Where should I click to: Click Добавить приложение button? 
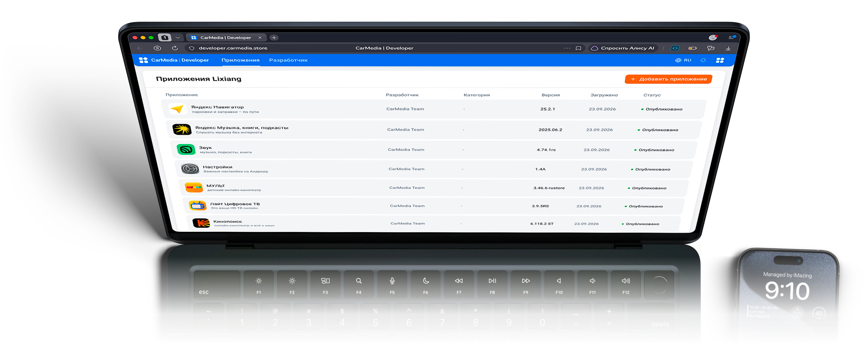click(668, 79)
